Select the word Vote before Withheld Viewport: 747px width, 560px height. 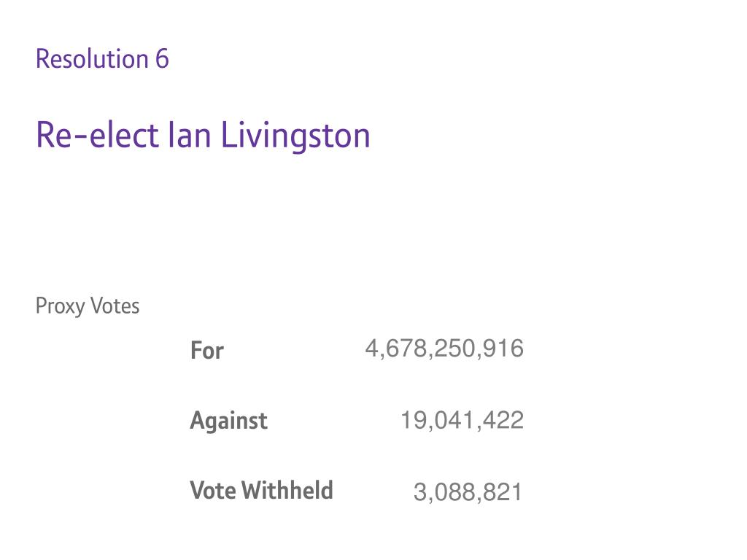click(212, 491)
